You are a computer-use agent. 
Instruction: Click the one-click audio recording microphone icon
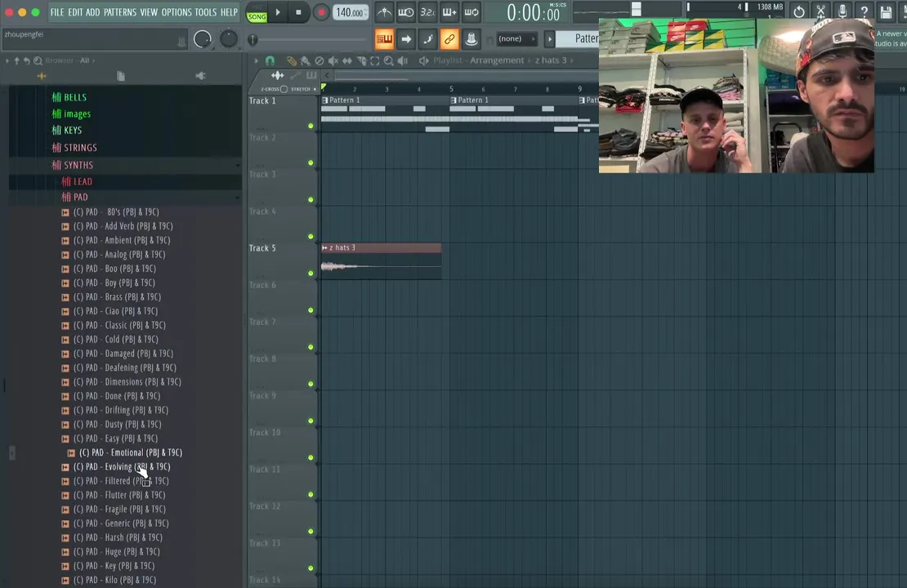coord(842,11)
